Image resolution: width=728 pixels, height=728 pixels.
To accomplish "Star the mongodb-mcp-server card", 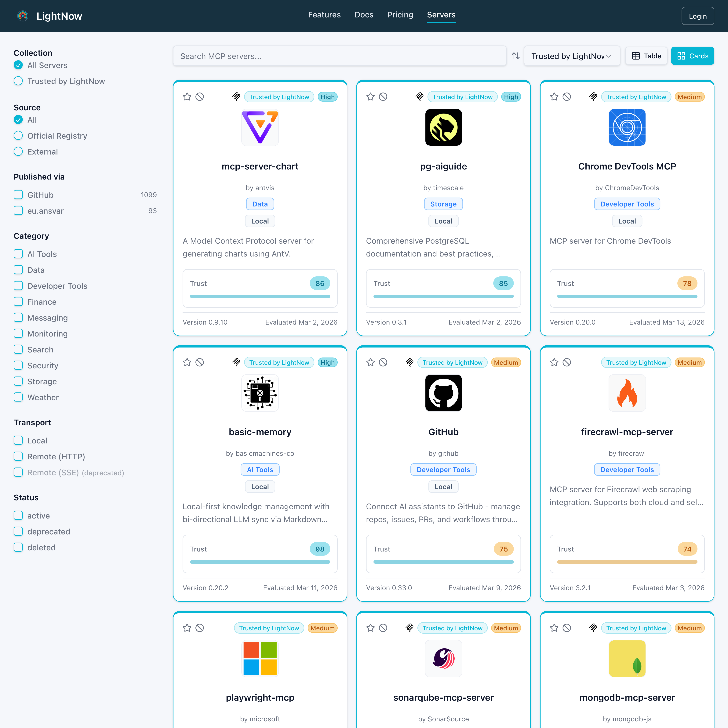I will point(554,628).
